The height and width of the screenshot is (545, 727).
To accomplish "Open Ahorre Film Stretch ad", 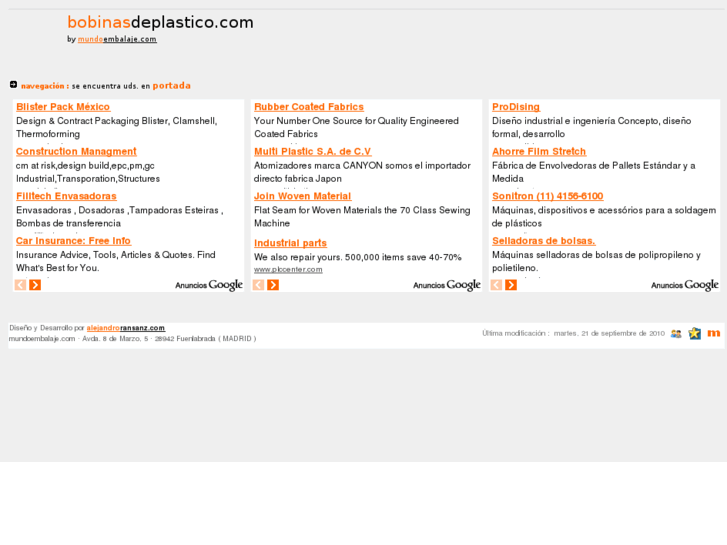I will pos(539,152).
